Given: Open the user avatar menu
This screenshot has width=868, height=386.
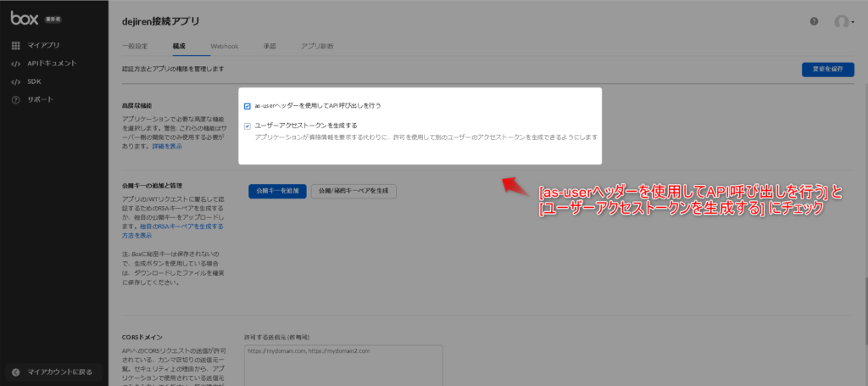Looking at the screenshot, I should point(844,22).
